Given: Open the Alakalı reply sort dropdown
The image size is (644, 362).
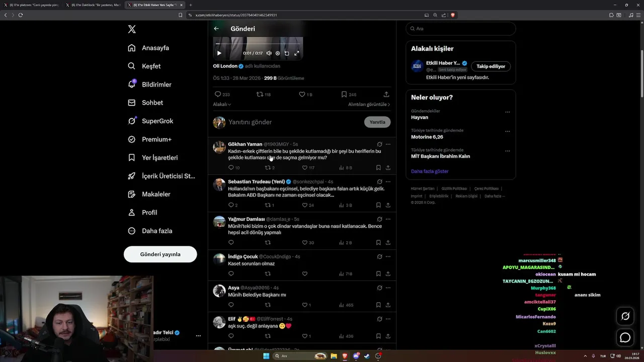Looking at the screenshot, I should (222, 105).
